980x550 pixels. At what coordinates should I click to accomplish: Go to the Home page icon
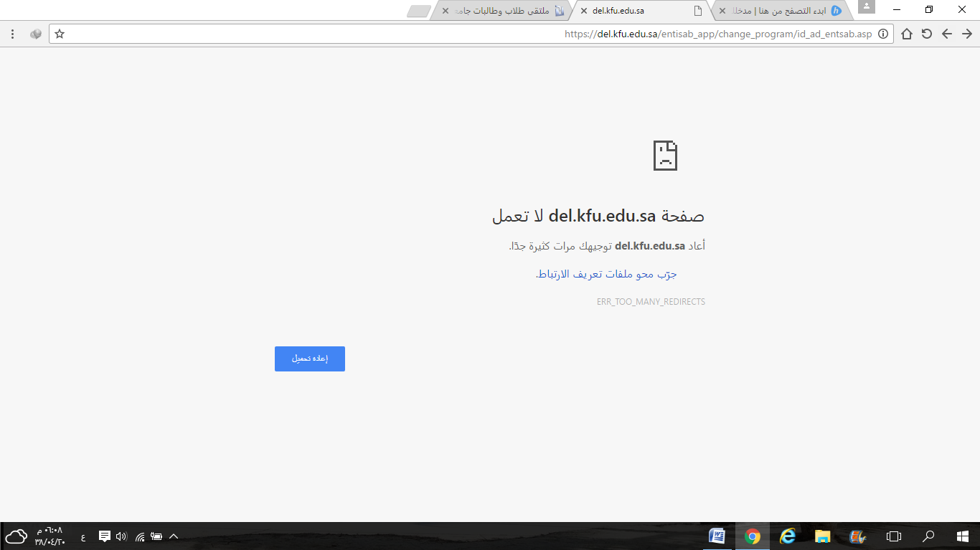[907, 34]
